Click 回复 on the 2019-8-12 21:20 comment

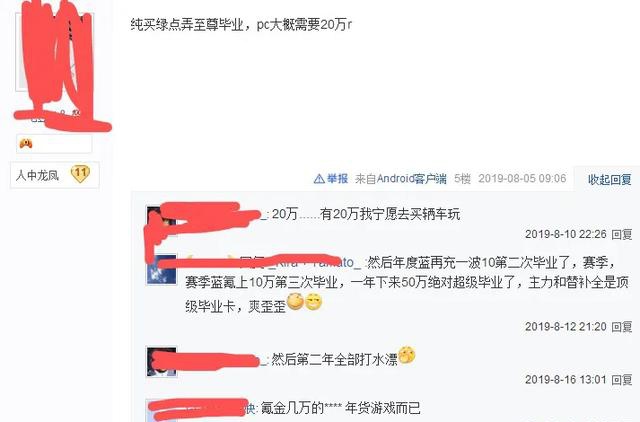[x=622, y=326]
